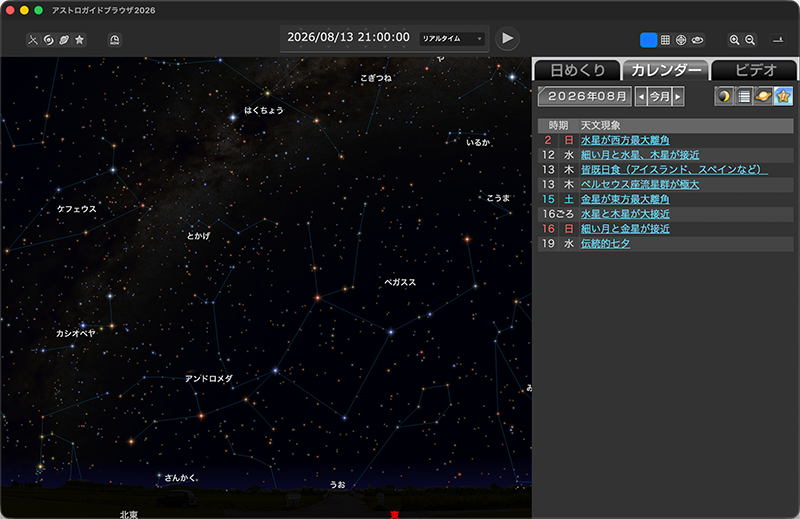The height and width of the screenshot is (519, 800).
Task: Toggle the target crosshair view mode
Action: pyautogui.click(x=681, y=40)
